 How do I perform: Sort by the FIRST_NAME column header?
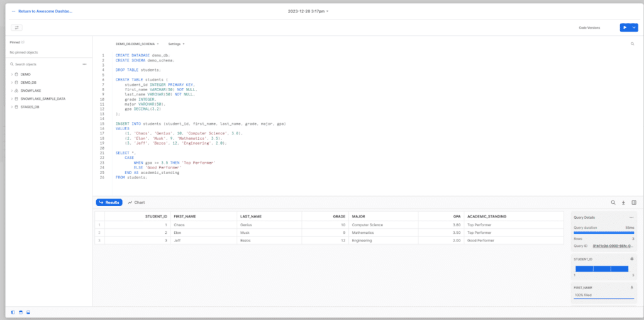click(x=203, y=216)
